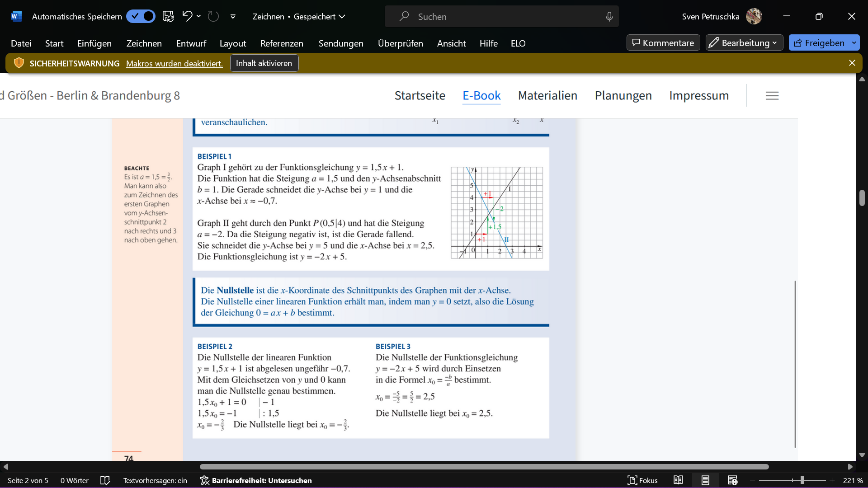Open the Zeichnen ribbon tab
Image resolution: width=868 pixels, height=488 pixels.
point(144,43)
